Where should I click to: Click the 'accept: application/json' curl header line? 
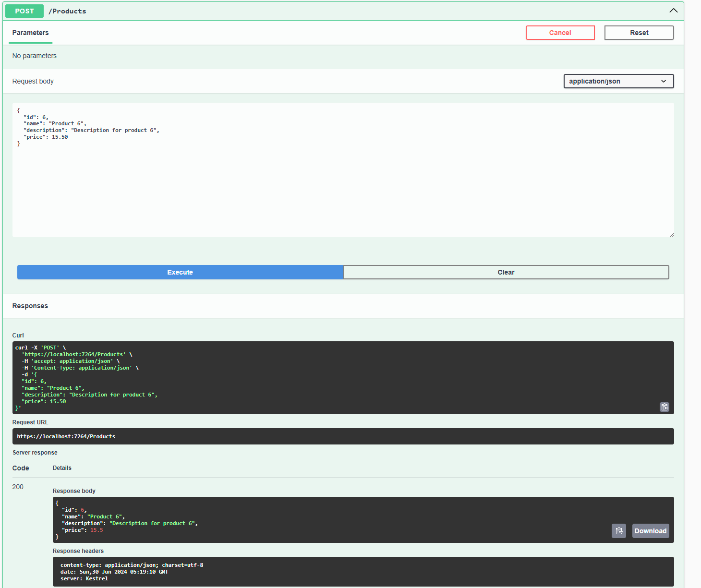71,361
